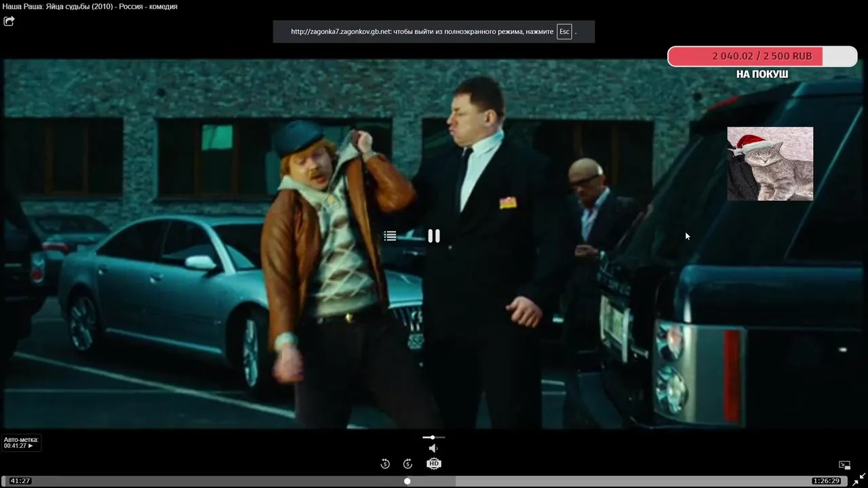The width and height of the screenshot is (868, 488).
Task: Click the zagonka7 fullscreen notification URL text
Action: 341,32
